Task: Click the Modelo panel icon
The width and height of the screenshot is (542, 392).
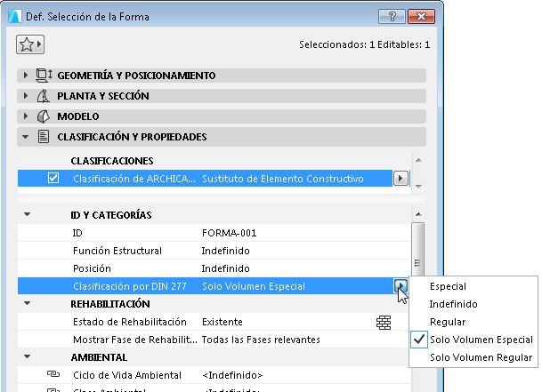Action: click(x=44, y=116)
